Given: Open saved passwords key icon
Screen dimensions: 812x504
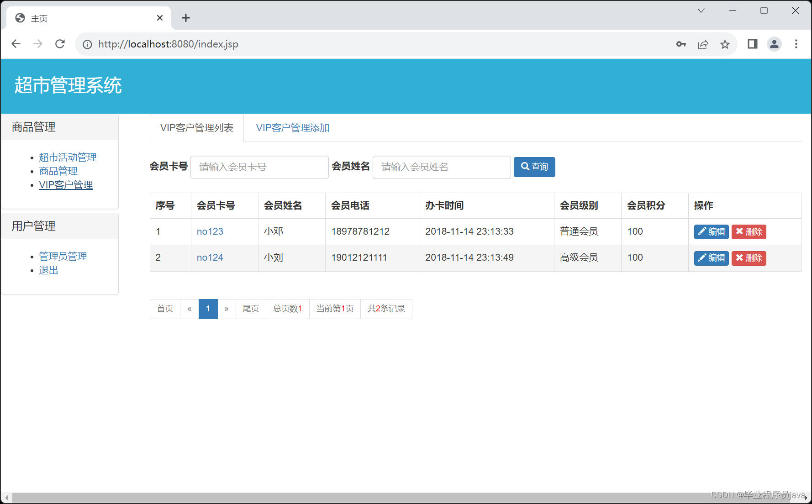Looking at the screenshot, I should point(681,44).
